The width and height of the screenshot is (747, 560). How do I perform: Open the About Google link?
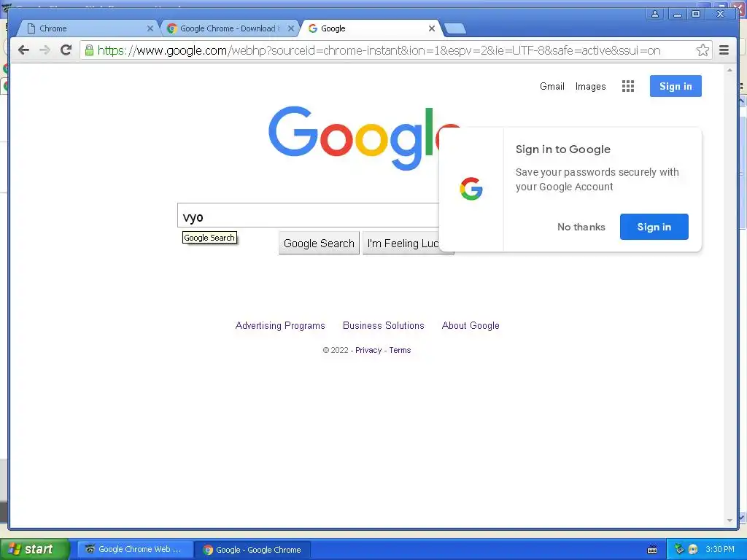471,326
